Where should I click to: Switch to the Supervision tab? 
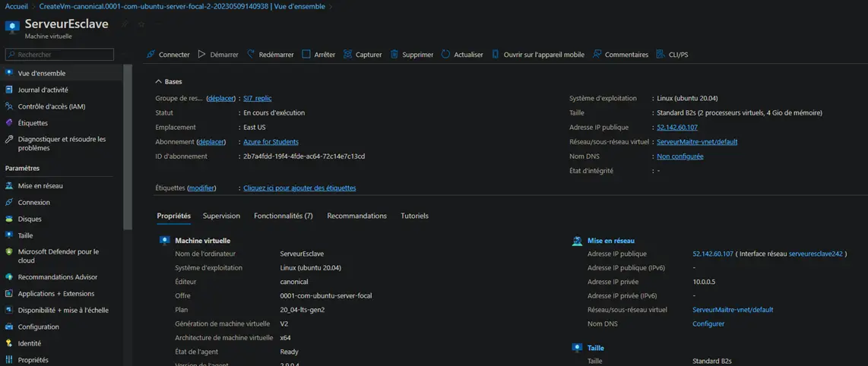(x=221, y=216)
